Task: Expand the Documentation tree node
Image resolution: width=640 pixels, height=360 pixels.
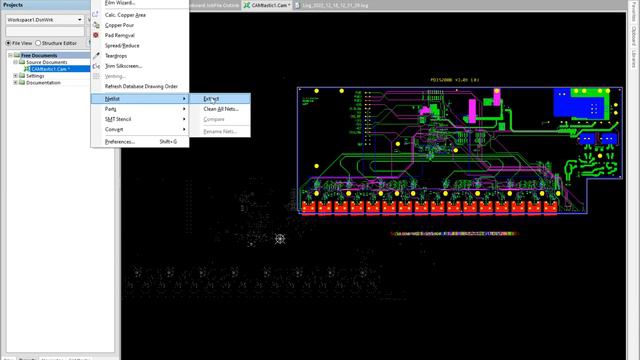Action: 16,82
